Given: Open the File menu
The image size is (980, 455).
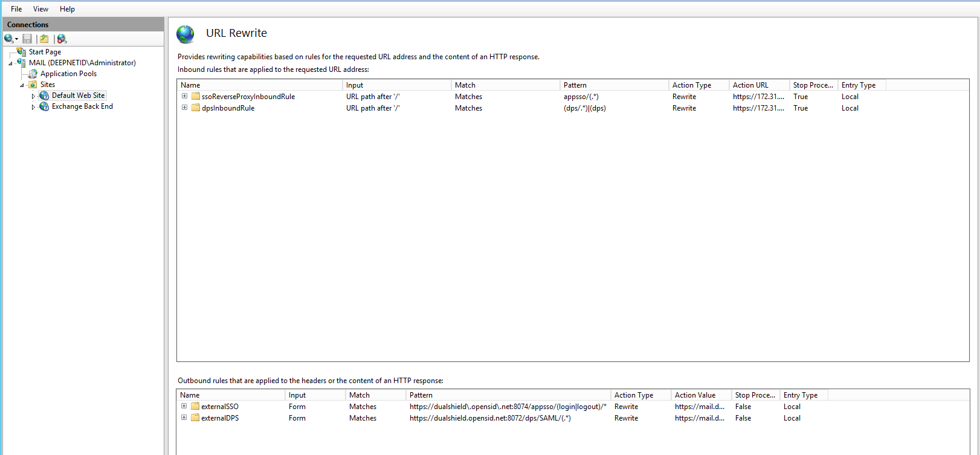Looking at the screenshot, I should click(16, 9).
